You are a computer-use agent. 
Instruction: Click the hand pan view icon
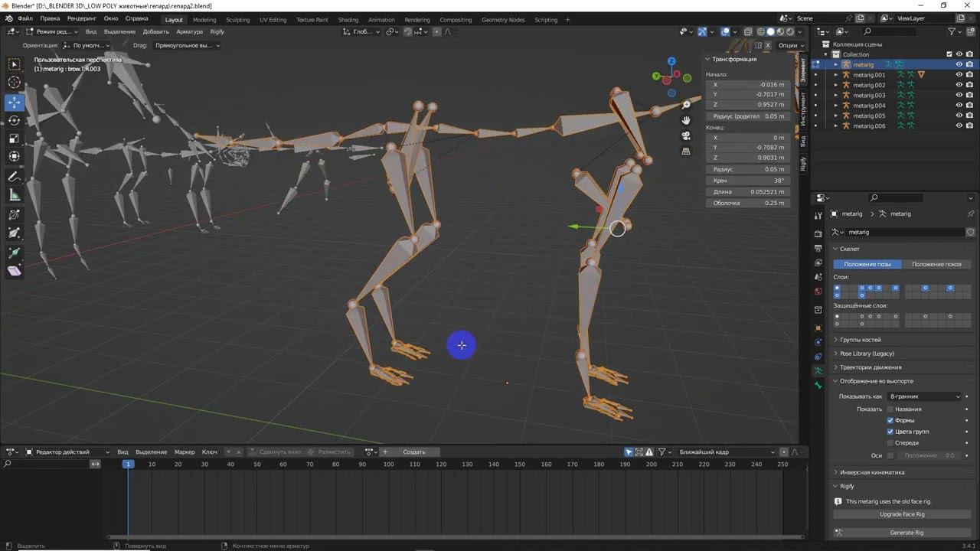[686, 120]
